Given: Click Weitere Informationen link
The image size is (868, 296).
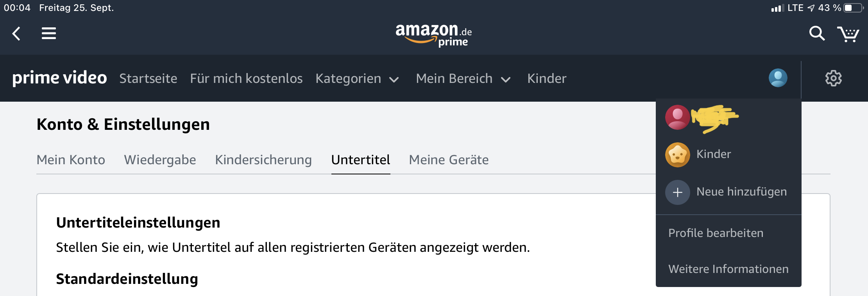Looking at the screenshot, I should pyautogui.click(x=728, y=269).
